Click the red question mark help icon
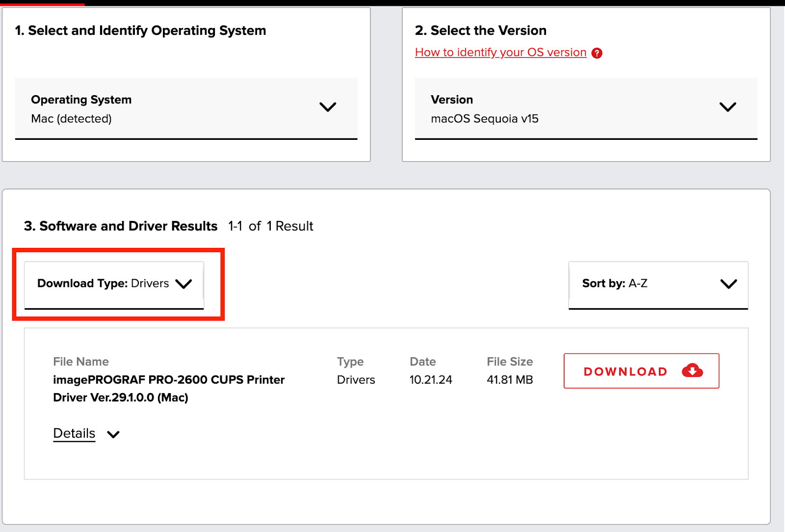785x532 pixels. (x=597, y=53)
